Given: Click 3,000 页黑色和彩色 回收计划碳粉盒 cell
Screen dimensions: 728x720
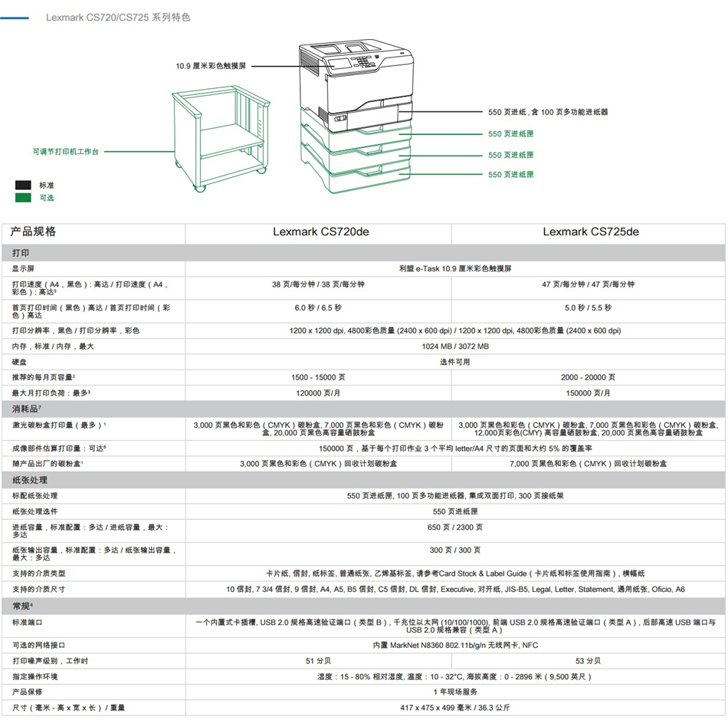Looking at the screenshot, I should pos(318,464).
